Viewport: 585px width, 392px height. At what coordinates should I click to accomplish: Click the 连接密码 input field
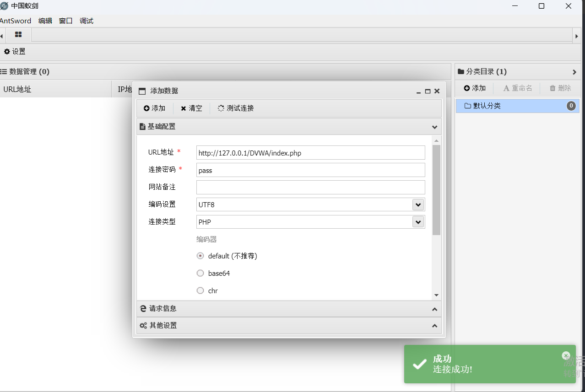click(x=311, y=170)
